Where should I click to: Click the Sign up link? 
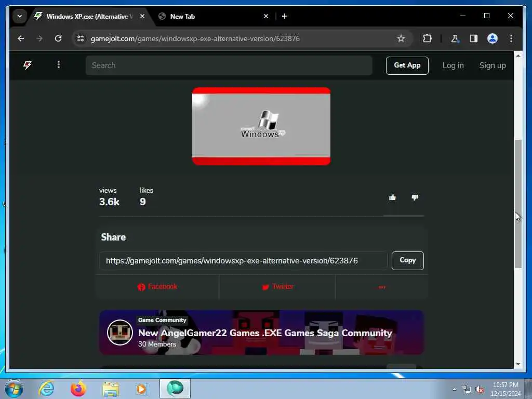coord(493,65)
